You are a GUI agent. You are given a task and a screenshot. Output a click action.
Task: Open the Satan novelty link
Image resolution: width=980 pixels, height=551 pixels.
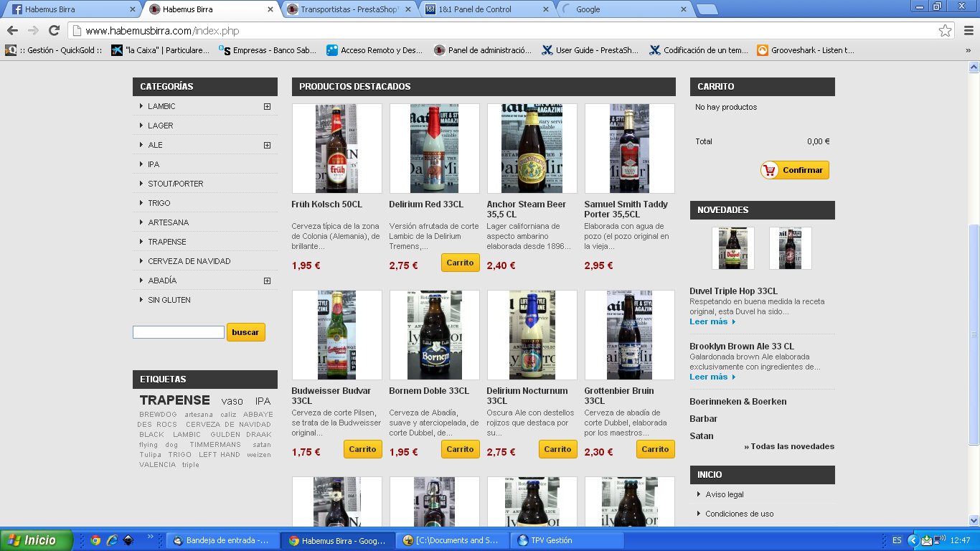(x=702, y=435)
